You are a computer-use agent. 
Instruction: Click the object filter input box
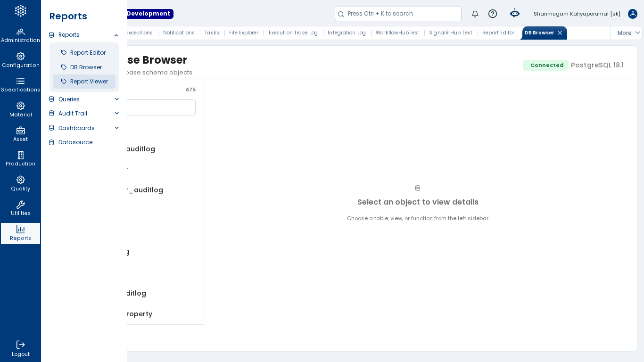tap(161, 107)
